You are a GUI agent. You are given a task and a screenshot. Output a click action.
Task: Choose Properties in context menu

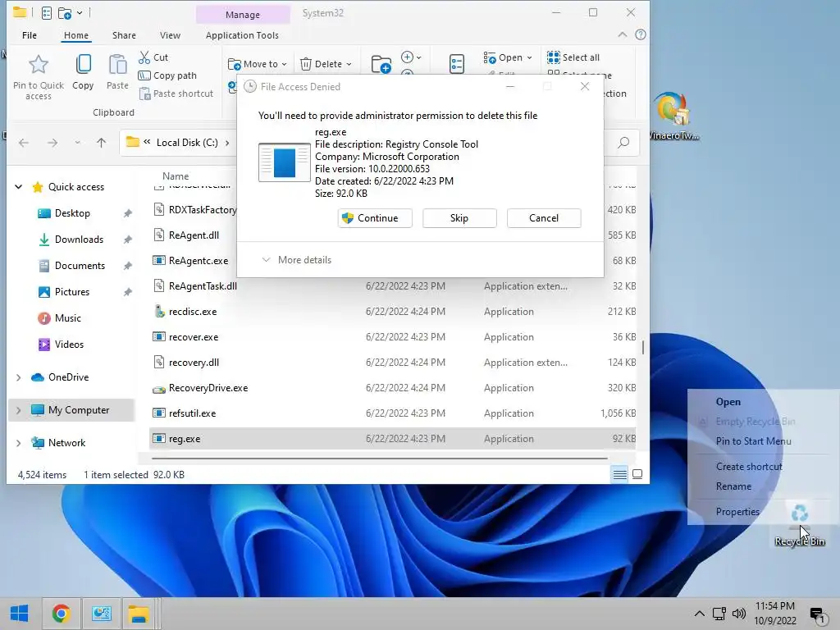coord(737,512)
